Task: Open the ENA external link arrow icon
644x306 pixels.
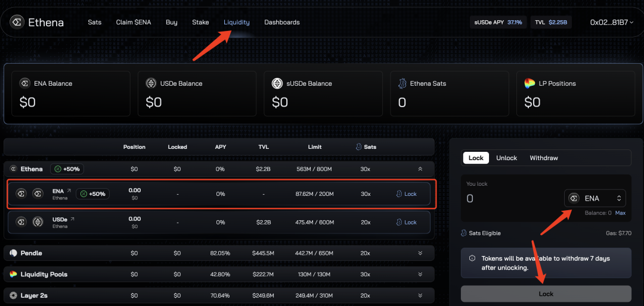Action: tap(69, 191)
